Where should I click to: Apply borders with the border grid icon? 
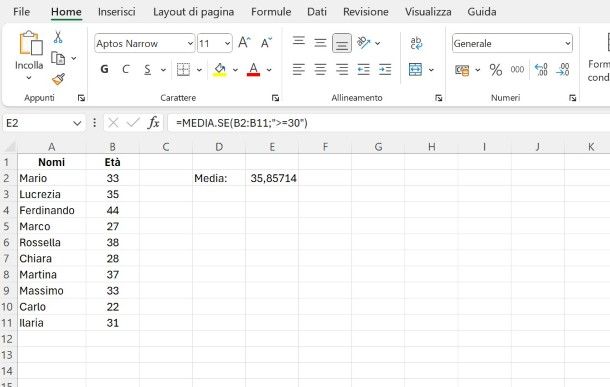coord(183,70)
